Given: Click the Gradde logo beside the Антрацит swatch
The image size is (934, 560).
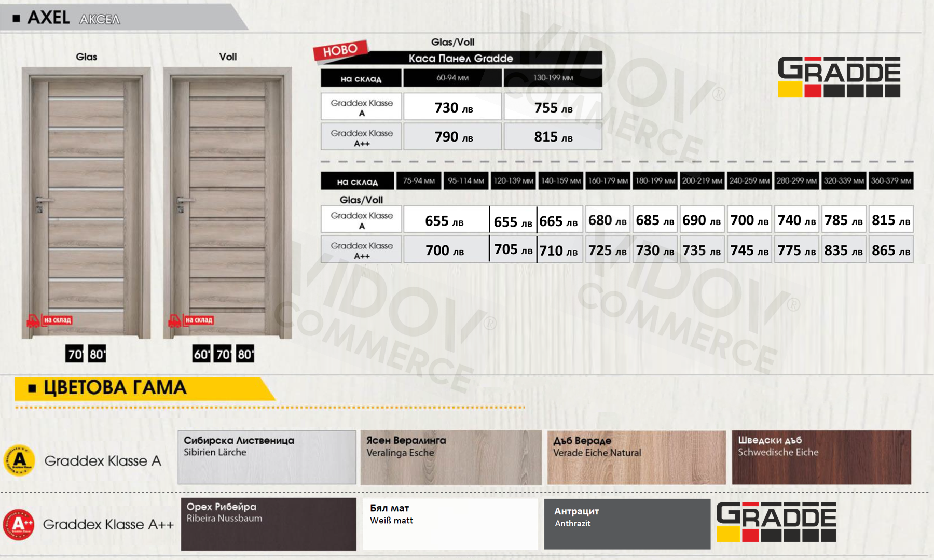Looking at the screenshot, I should tap(776, 522).
